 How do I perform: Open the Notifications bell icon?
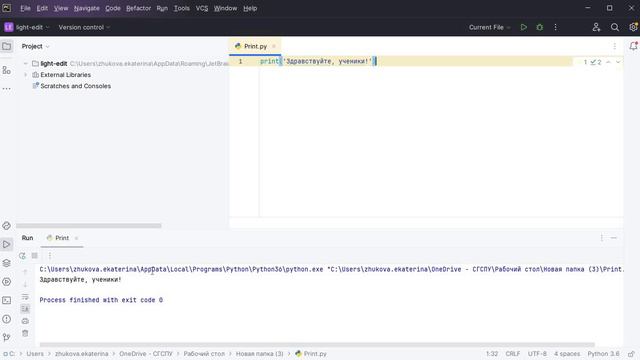point(633,46)
